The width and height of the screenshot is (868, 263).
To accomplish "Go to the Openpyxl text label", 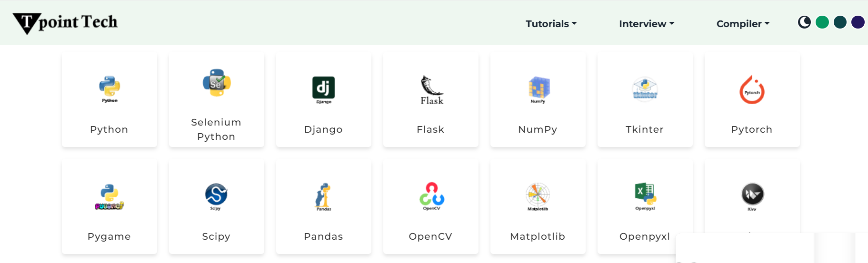I will (645, 236).
